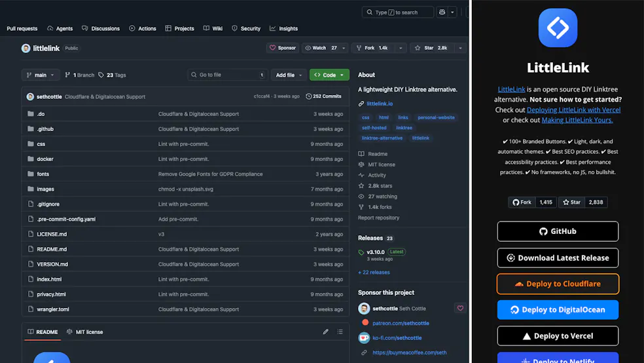Image resolution: width=644 pixels, height=363 pixels.
Task: Open the .github folder
Action: coord(45,129)
